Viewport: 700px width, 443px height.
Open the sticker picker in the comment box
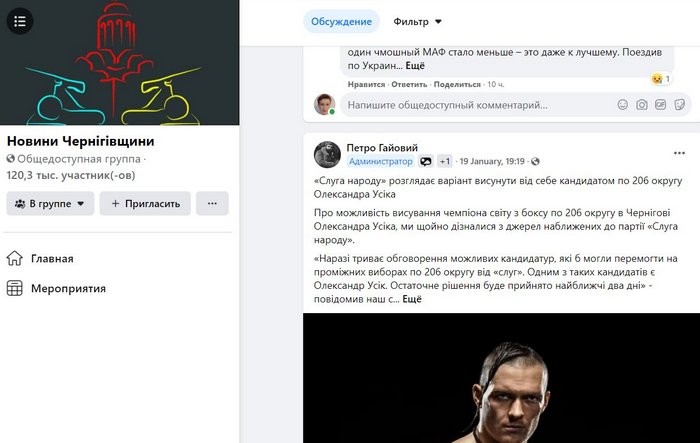679,104
